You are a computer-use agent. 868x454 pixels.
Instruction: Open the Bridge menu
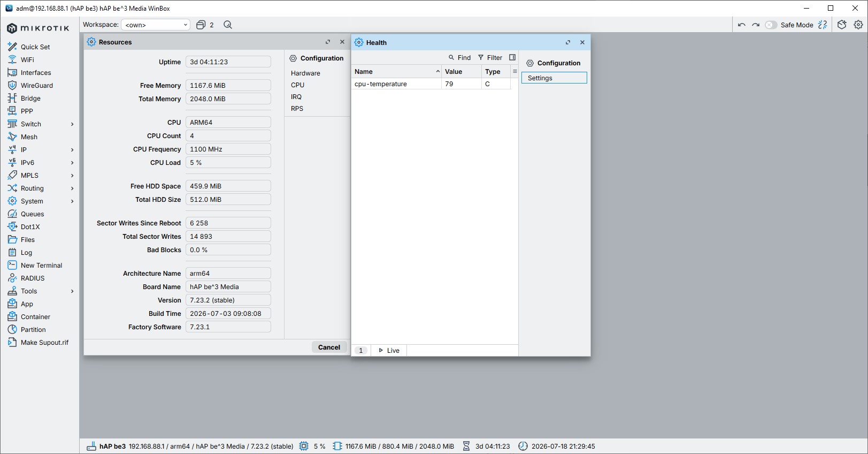point(30,98)
